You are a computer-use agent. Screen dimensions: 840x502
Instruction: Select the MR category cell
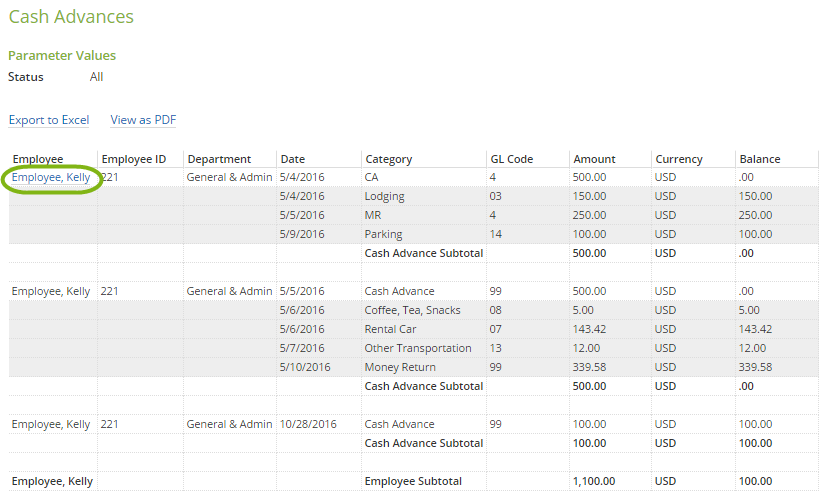tap(373, 215)
